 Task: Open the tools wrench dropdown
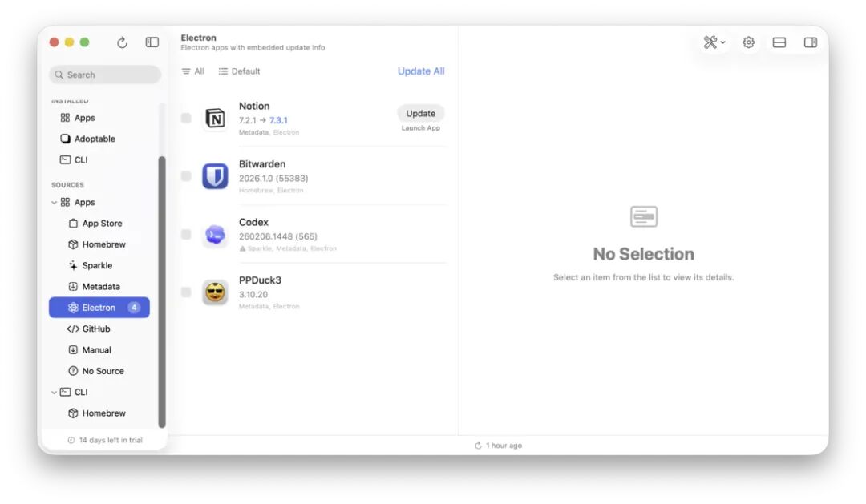(714, 42)
